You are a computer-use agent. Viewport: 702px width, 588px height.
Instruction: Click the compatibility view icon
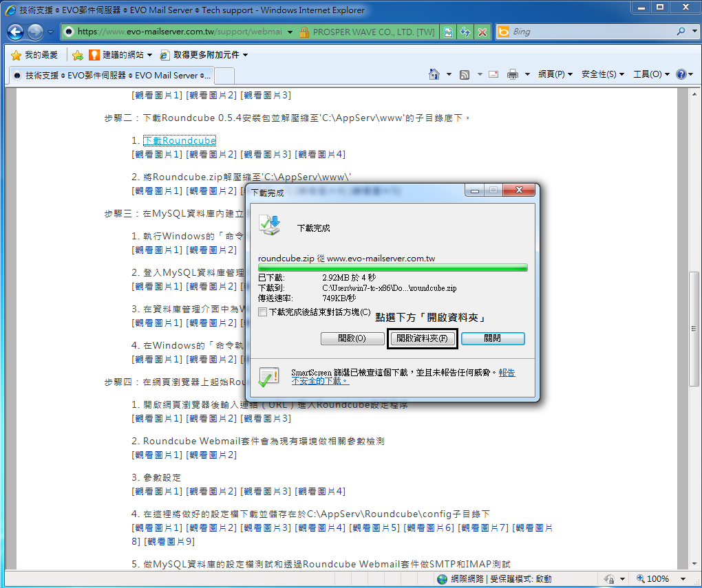coord(448,32)
